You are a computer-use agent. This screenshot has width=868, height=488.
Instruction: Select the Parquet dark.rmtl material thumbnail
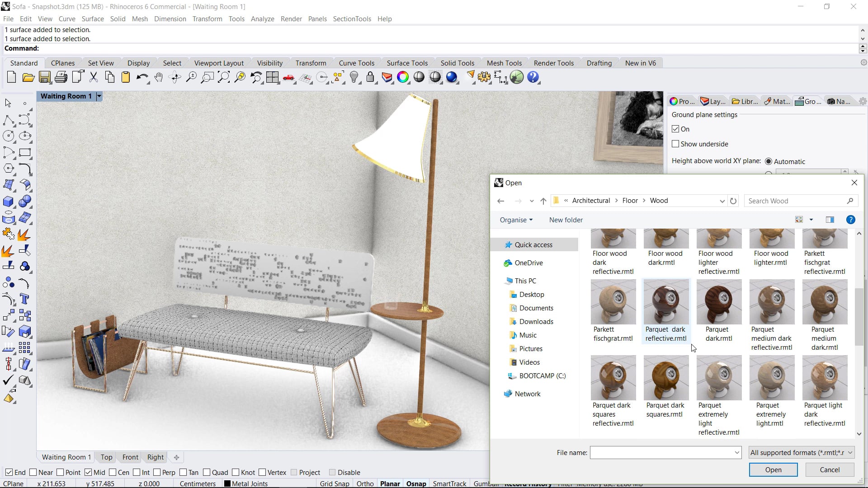(719, 303)
